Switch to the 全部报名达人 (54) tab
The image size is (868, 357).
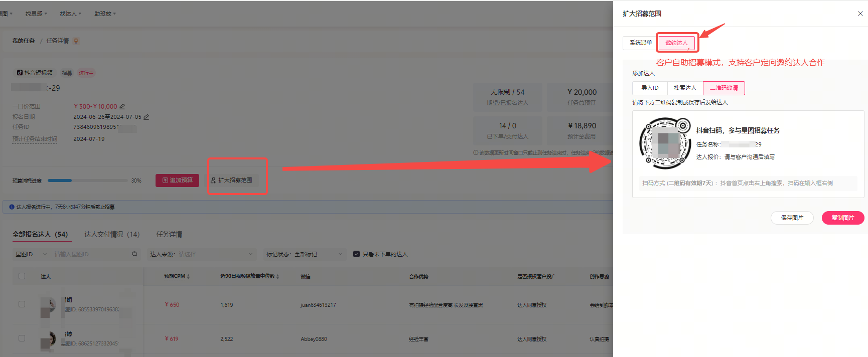40,235
